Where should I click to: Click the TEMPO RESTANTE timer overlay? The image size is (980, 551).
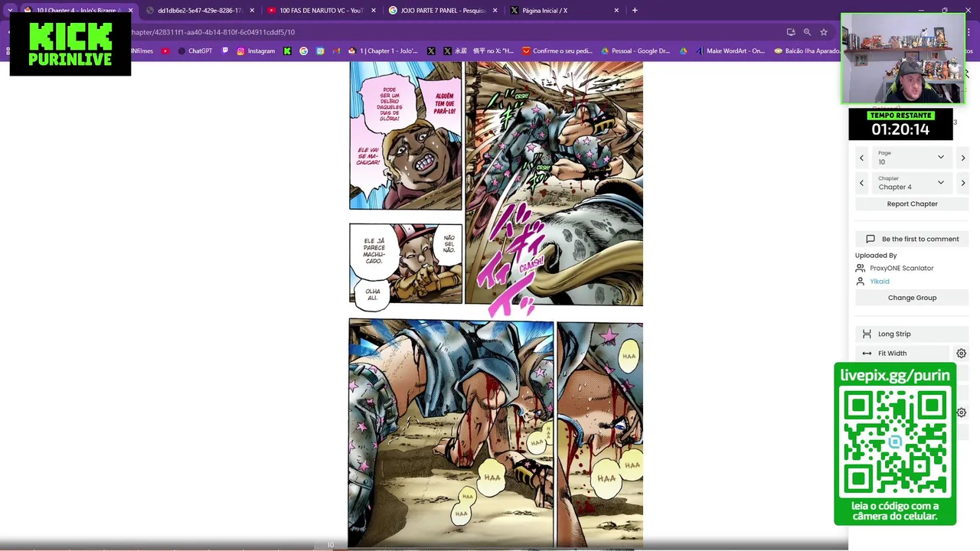900,125
